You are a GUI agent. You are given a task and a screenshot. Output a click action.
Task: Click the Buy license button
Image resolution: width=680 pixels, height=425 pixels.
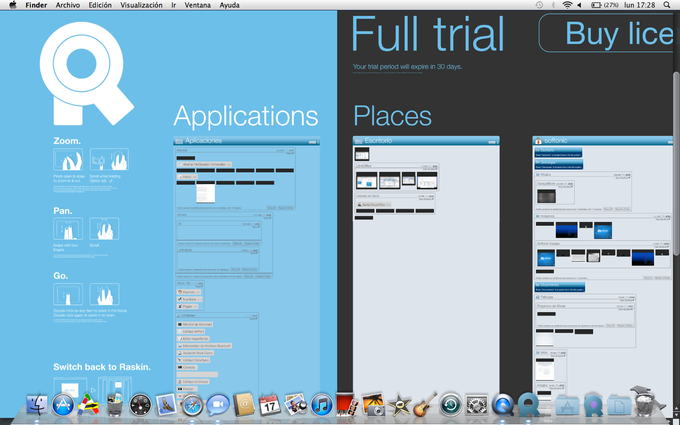point(606,33)
